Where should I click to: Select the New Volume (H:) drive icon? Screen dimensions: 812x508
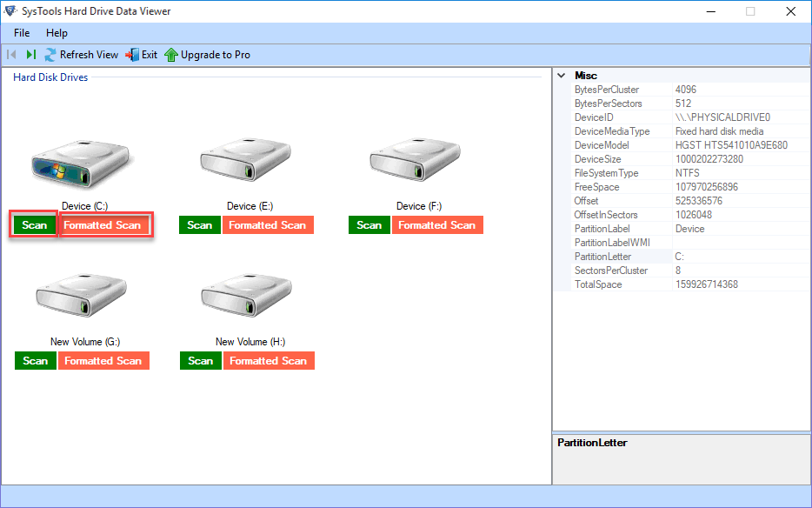(x=247, y=295)
